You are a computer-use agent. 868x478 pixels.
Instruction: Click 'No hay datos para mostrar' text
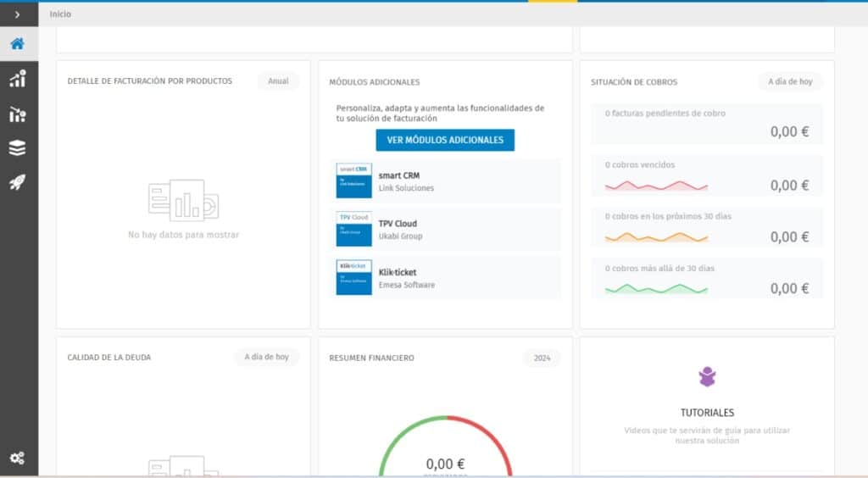click(184, 235)
